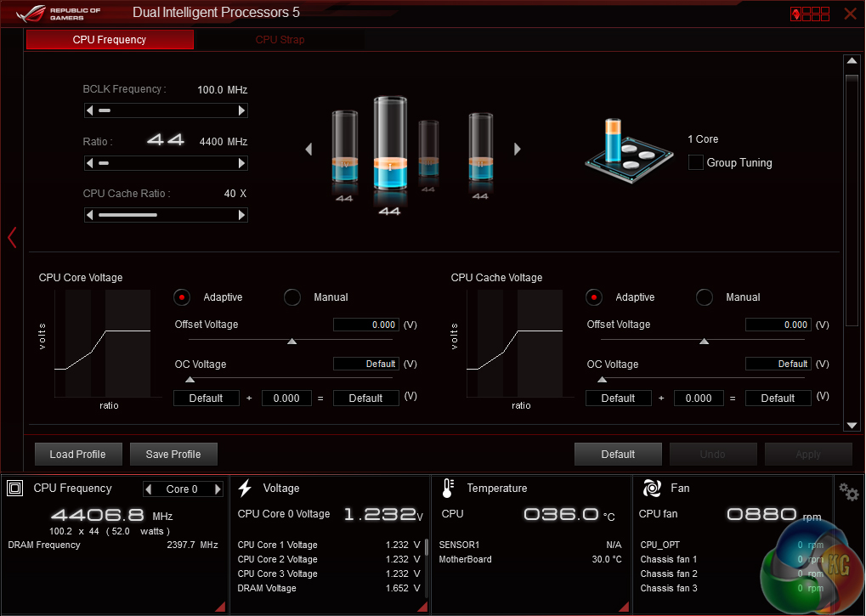The image size is (866, 616).
Task: Select the large center core cylinder
Action: tap(390, 144)
